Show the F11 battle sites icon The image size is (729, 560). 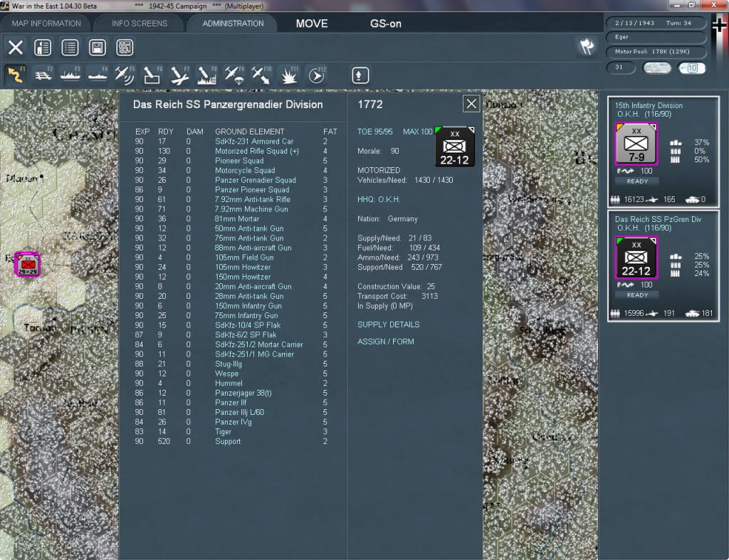[289, 75]
